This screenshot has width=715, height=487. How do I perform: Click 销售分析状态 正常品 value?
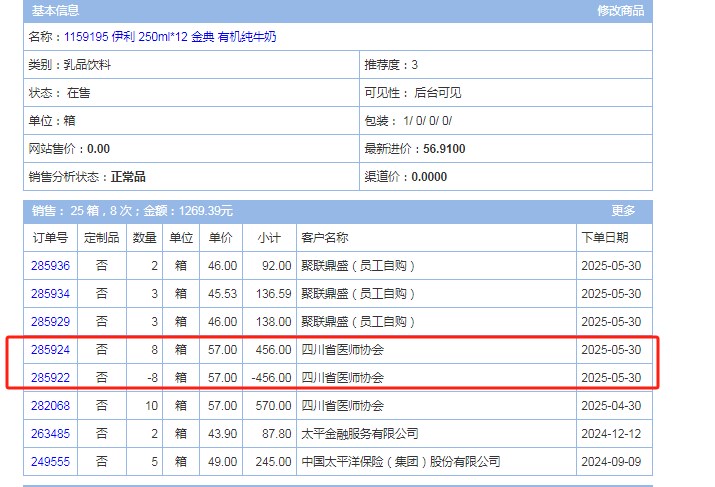tap(128, 177)
